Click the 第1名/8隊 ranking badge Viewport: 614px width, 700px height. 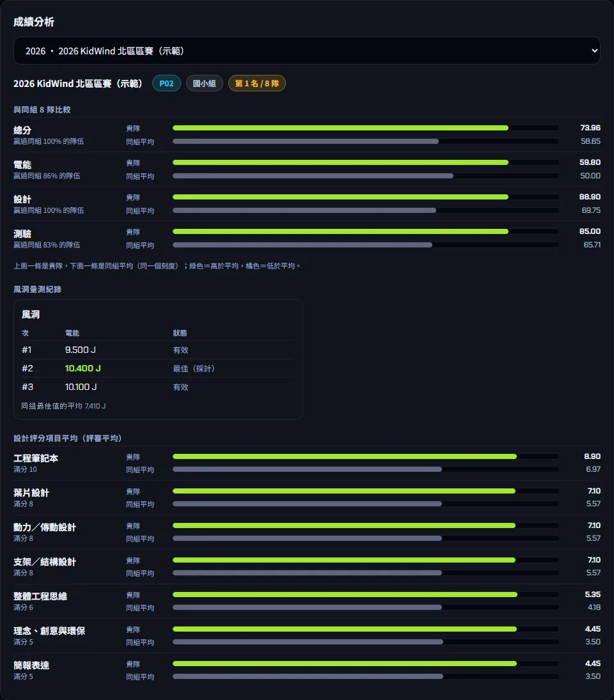tap(256, 83)
